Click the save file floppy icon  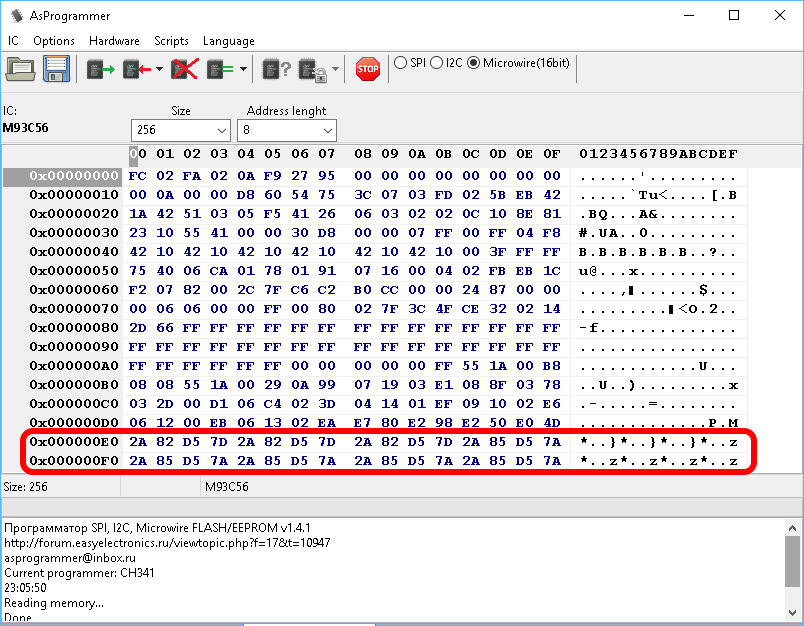55,68
